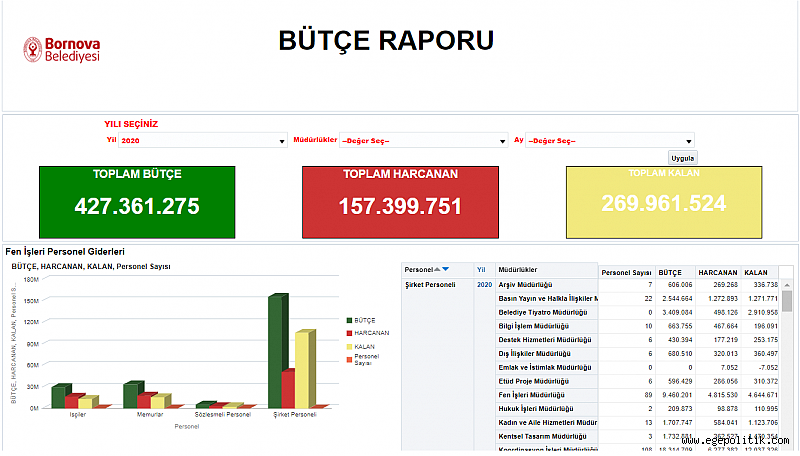The image size is (800, 456).
Task: Sort descending via Personel column down arrow
Action: (445, 269)
